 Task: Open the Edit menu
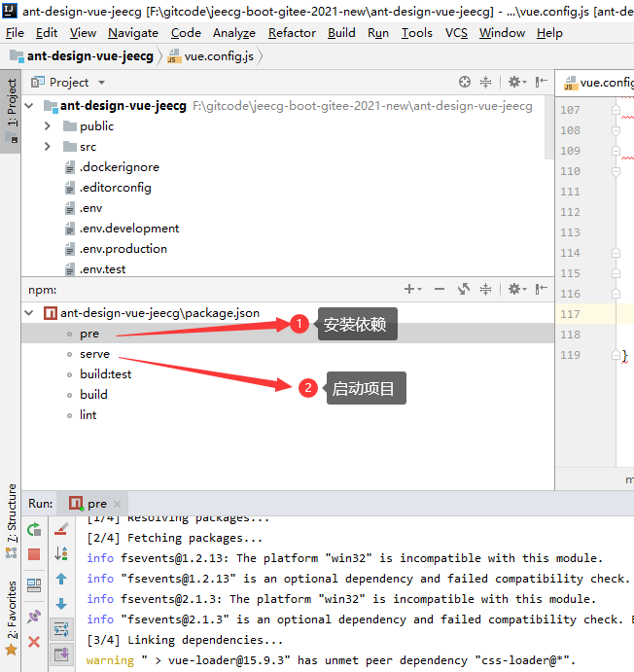click(47, 33)
